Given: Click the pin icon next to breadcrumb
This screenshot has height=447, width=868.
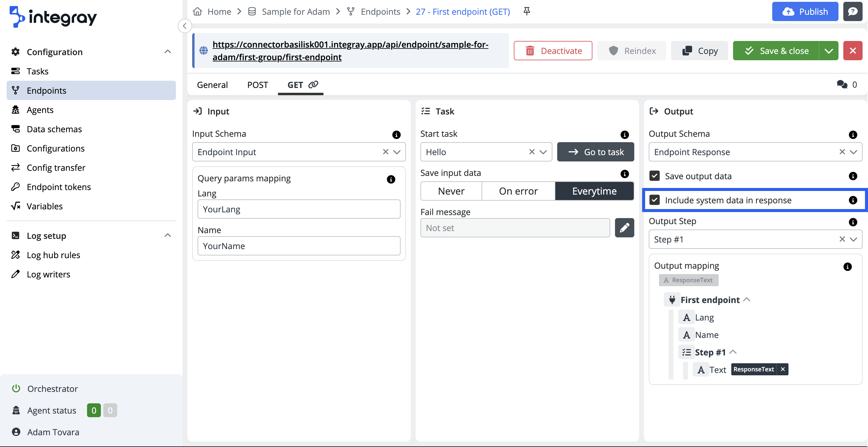Looking at the screenshot, I should pos(527,11).
